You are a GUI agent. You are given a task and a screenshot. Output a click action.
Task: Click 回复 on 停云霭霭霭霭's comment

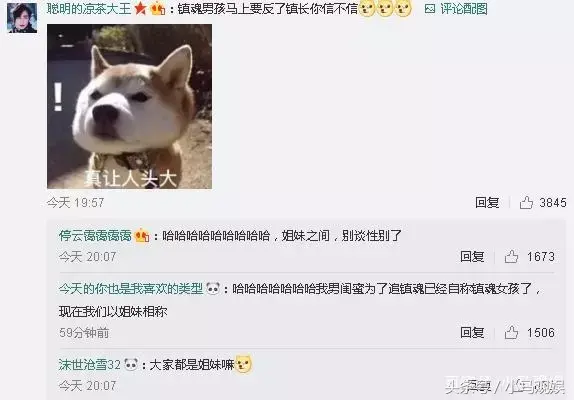(472, 256)
